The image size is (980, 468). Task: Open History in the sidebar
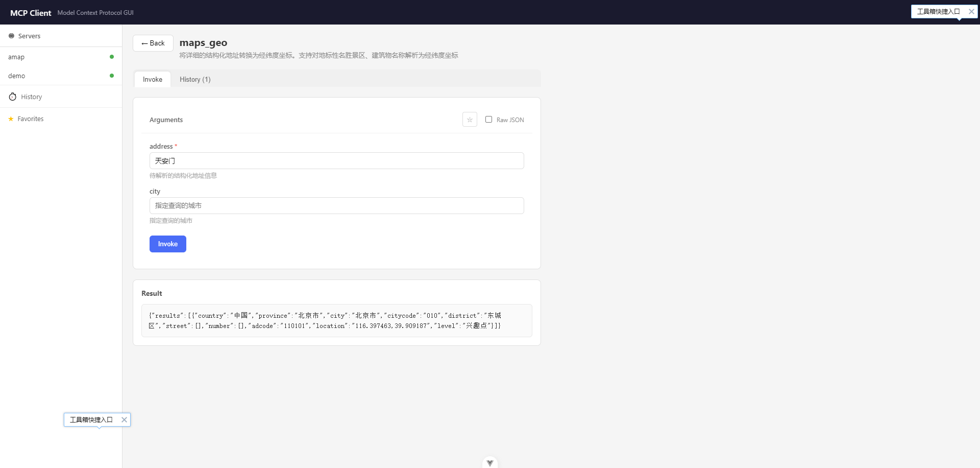pos(61,97)
